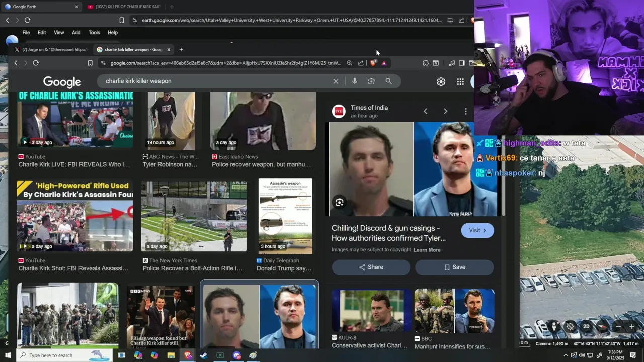The image size is (644, 362).
Task: Reset orientation with the Google Earth compass
Action: point(603,326)
